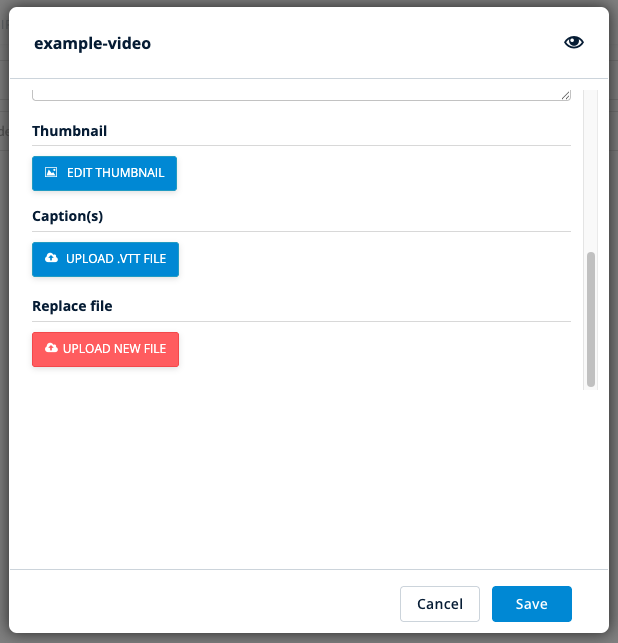This screenshot has width=618, height=643.
Task: Save the example-video changes
Action: [531, 604]
